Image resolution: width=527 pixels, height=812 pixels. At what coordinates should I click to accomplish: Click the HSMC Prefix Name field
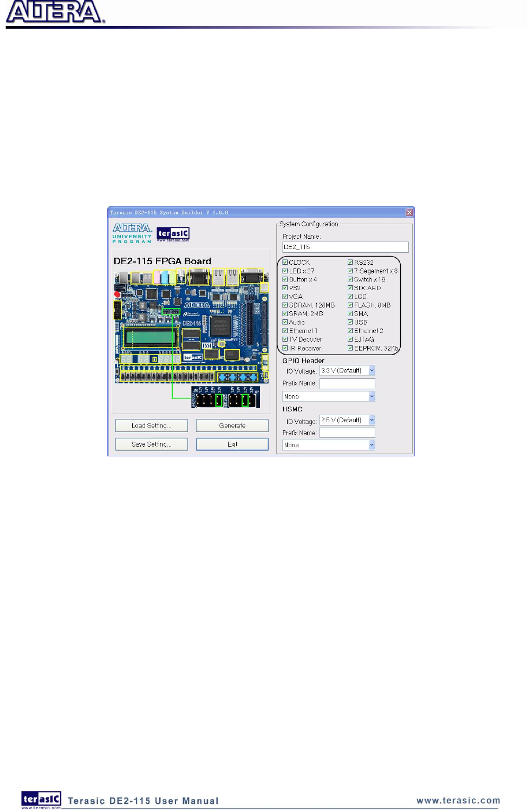click(x=347, y=433)
